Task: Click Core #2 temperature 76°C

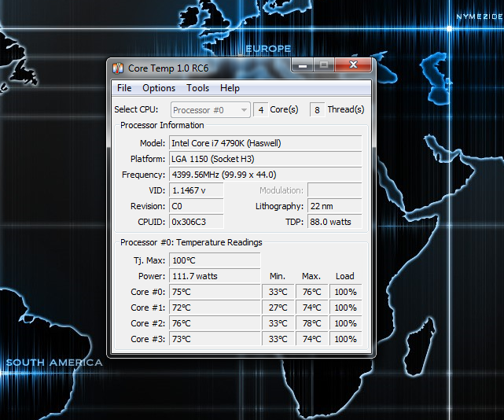Action: [x=215, y=323]
